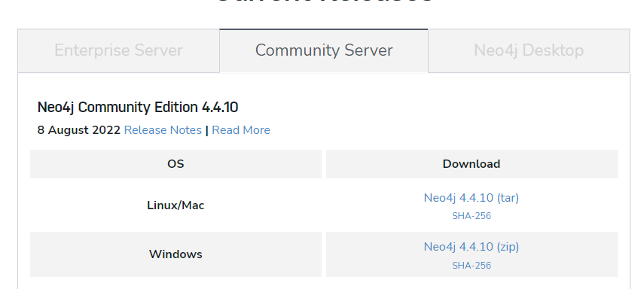Image resolution: width=644 pixels, height=289 pixels.
Task: Click the 8 August 2022 release date
Action: [79, 130]
